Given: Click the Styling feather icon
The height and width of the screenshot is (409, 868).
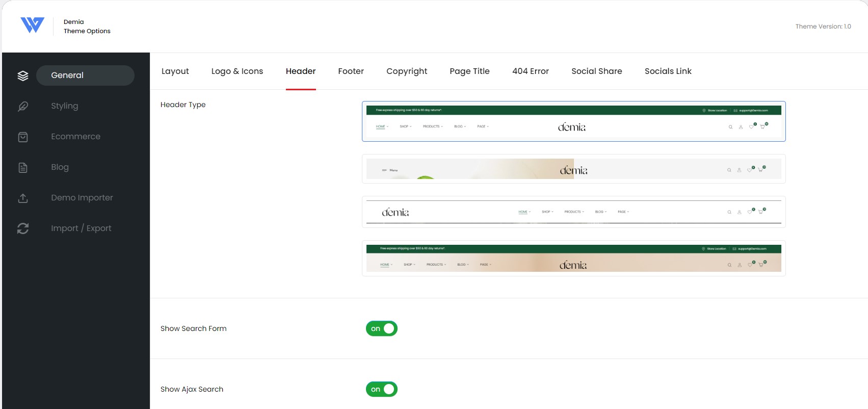Looking at the screenshot, I should 23,106.
